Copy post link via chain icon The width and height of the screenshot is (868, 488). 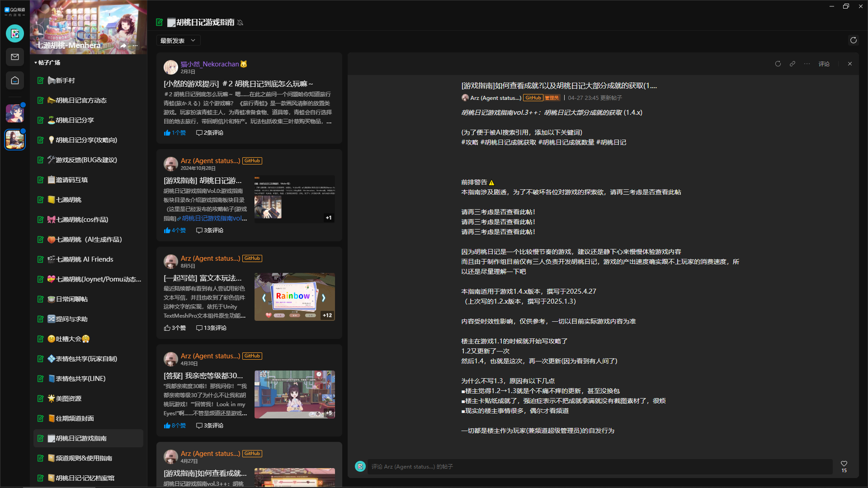point(793,64)
